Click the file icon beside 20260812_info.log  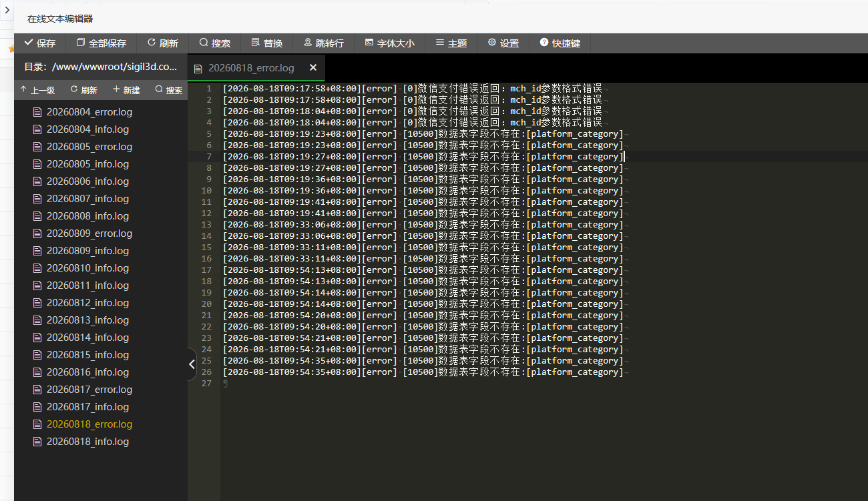pyautogui.click(x=37, y=303)
